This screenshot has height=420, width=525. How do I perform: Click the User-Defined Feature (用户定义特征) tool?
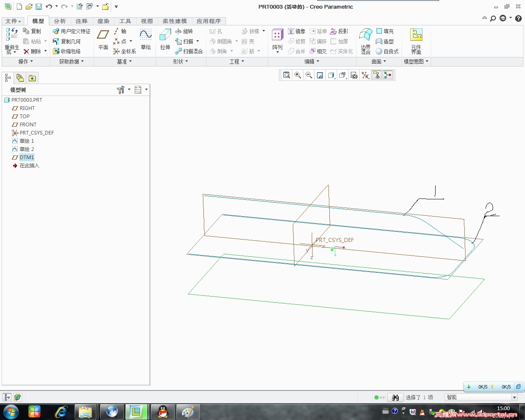[x=72, y=31]
